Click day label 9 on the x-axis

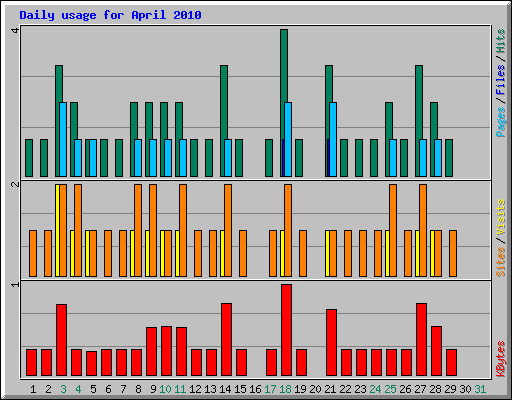click(153, 389)
